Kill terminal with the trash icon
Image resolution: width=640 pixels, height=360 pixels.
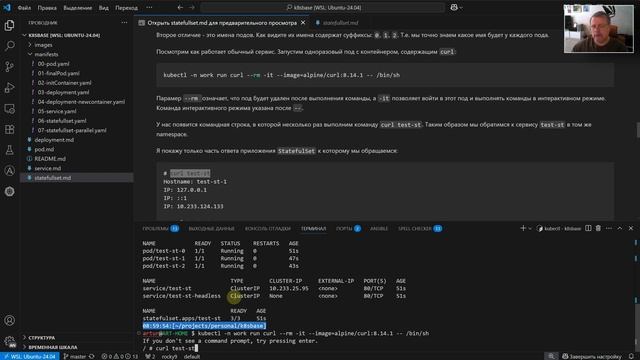click(x=598, y=228)
